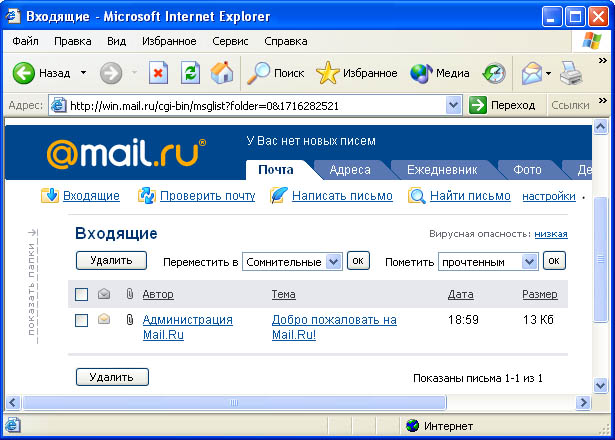Open sender Администрация Mail.Ru link
This screenshot has height=440, width=615.
pyautogui.click(x=188, y=327)
